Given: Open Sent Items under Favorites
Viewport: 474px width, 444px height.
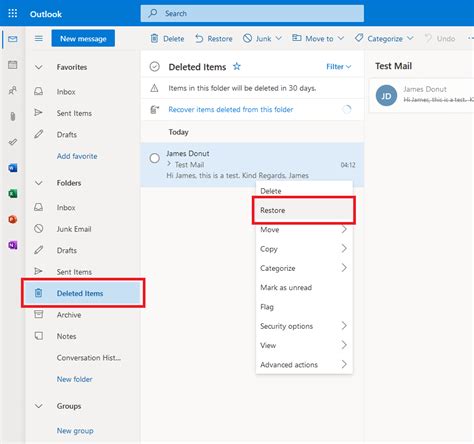Looking at the screenshot, I should coord(82,113).
